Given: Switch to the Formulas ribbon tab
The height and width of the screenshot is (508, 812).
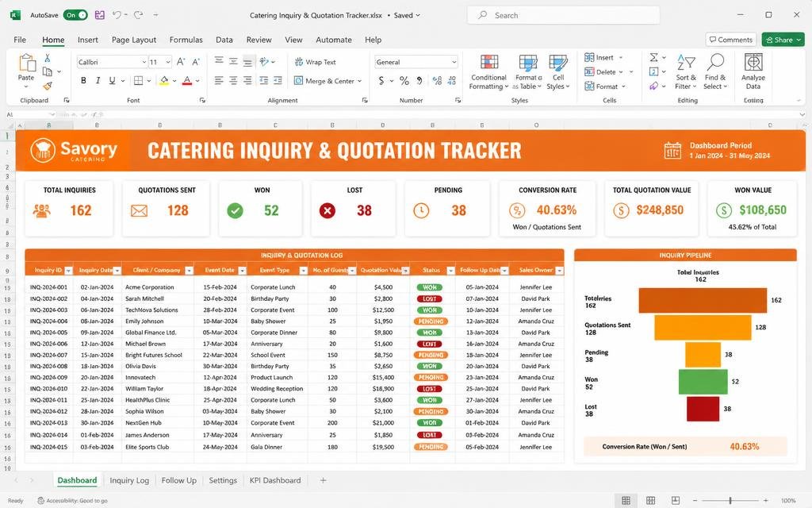Looking at the screenshot, I should 186,40.
